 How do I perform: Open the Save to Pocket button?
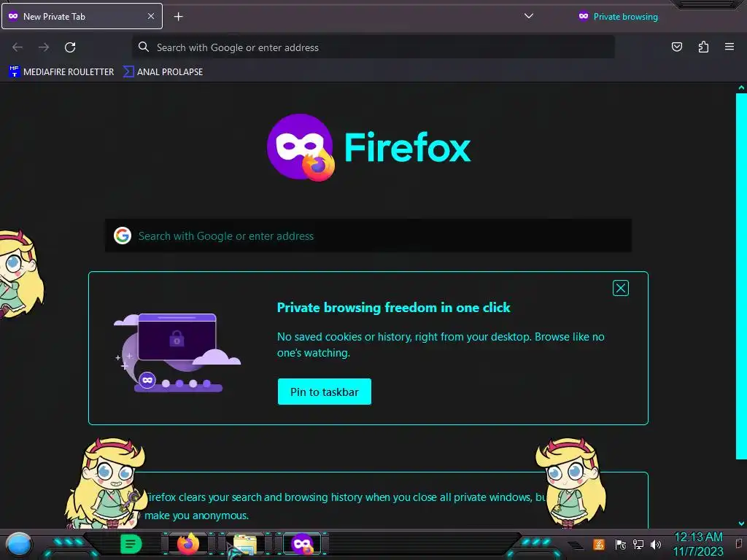[x=676, y=47]
